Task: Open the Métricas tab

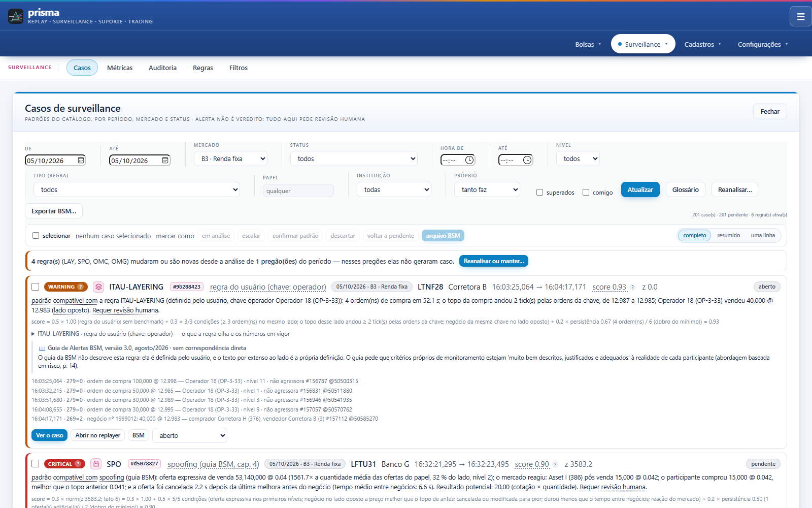Action: click(x=120, y=68)
